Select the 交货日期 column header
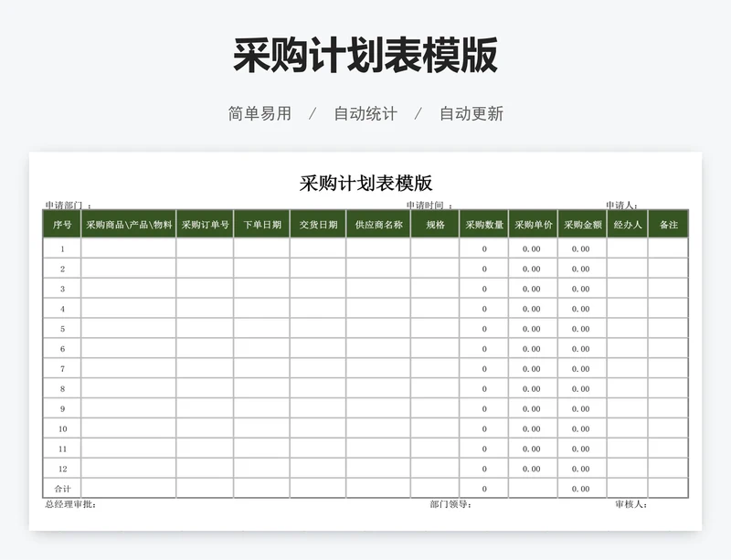Image resolution: width=731 pixels, height=560 pixels. tap(318, 225)
